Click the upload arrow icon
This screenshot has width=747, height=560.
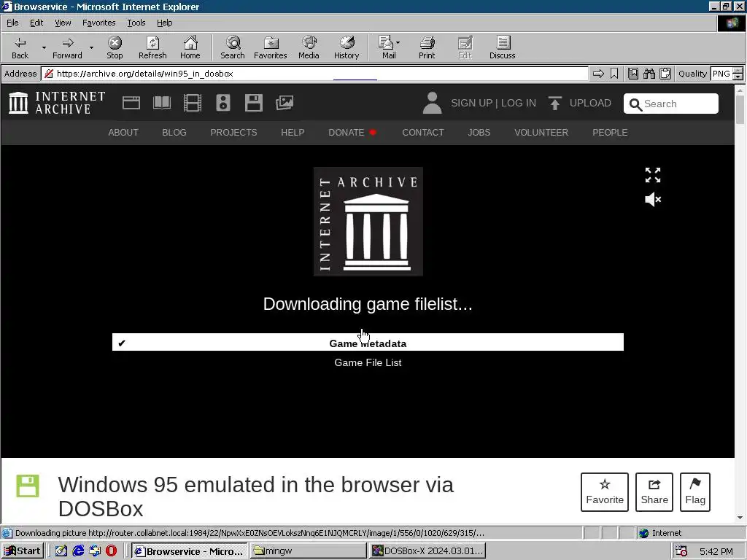[x=554, y=103]
